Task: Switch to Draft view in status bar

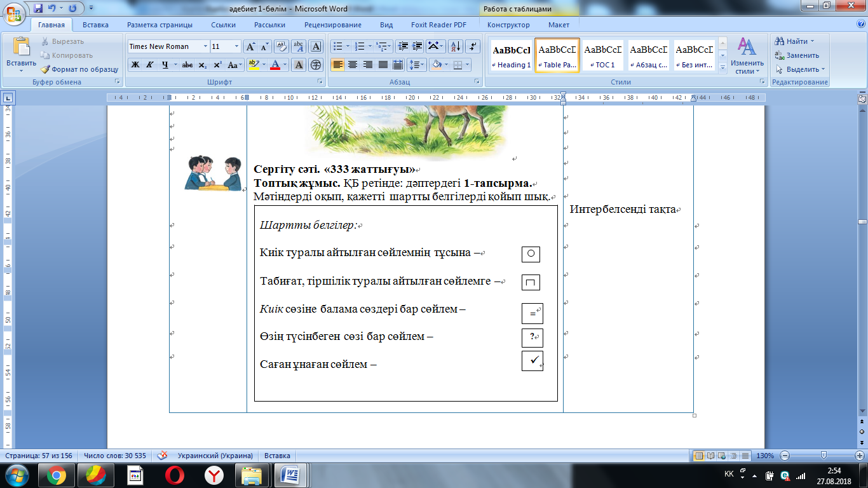Action: (744, 456)
